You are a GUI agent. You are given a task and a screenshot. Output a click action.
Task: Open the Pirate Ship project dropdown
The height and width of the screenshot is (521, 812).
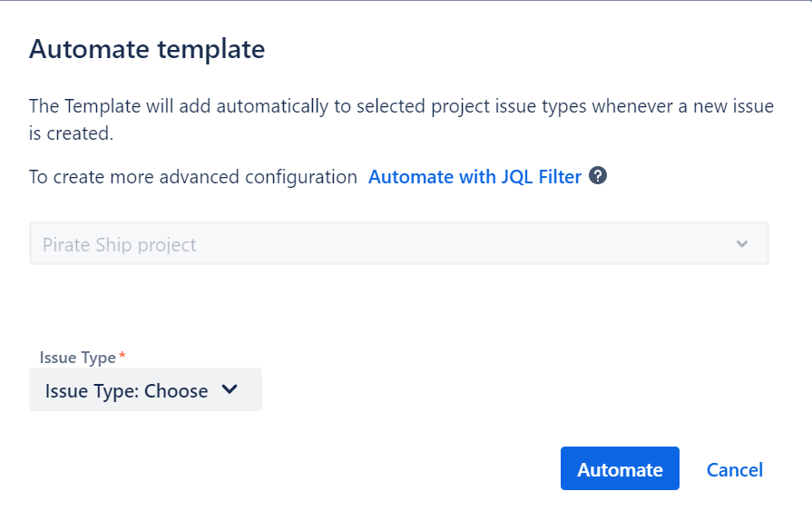pyautogui.click(x=398, y=244)
